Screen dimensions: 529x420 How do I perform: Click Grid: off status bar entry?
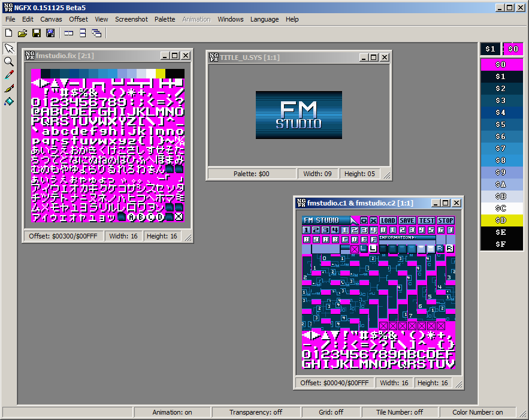[331, 412]
